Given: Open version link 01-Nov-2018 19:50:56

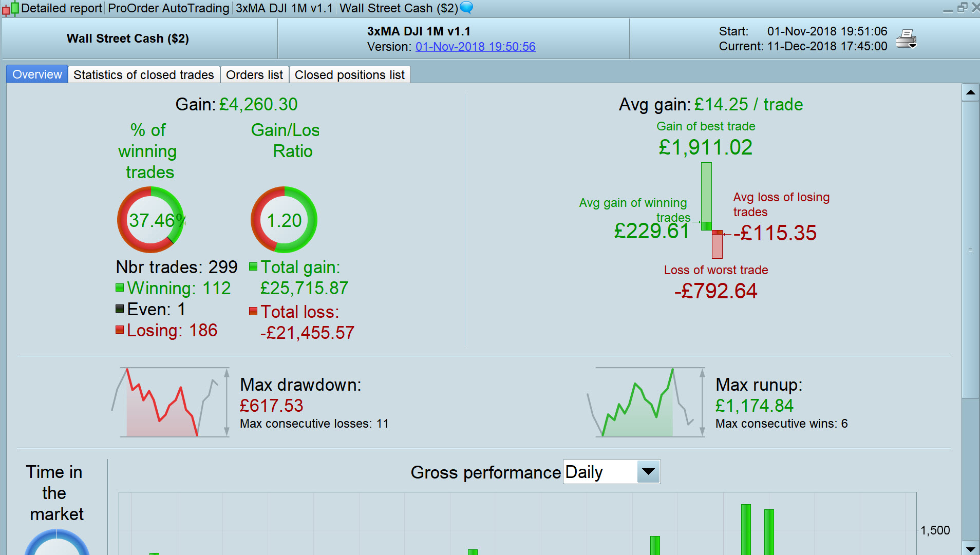Looking at the screenshot, I should click(476, 47).
